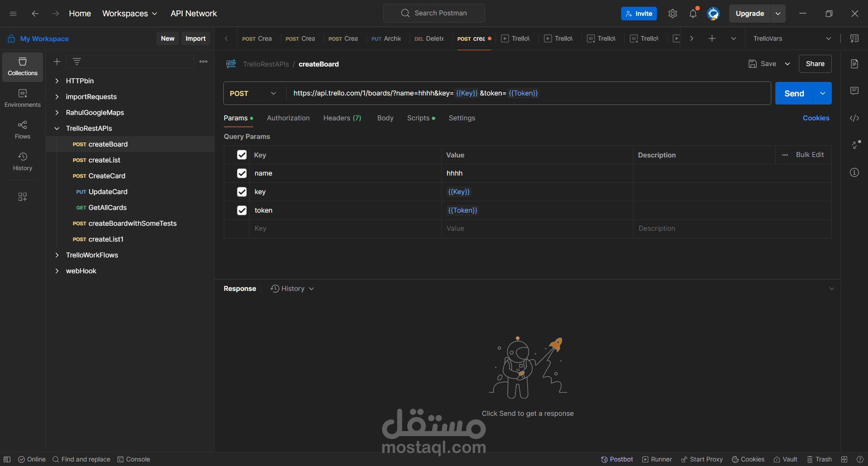Open a new request tab with plus icon
Viewport: 868px width, 466px height.
coord(712,38)
